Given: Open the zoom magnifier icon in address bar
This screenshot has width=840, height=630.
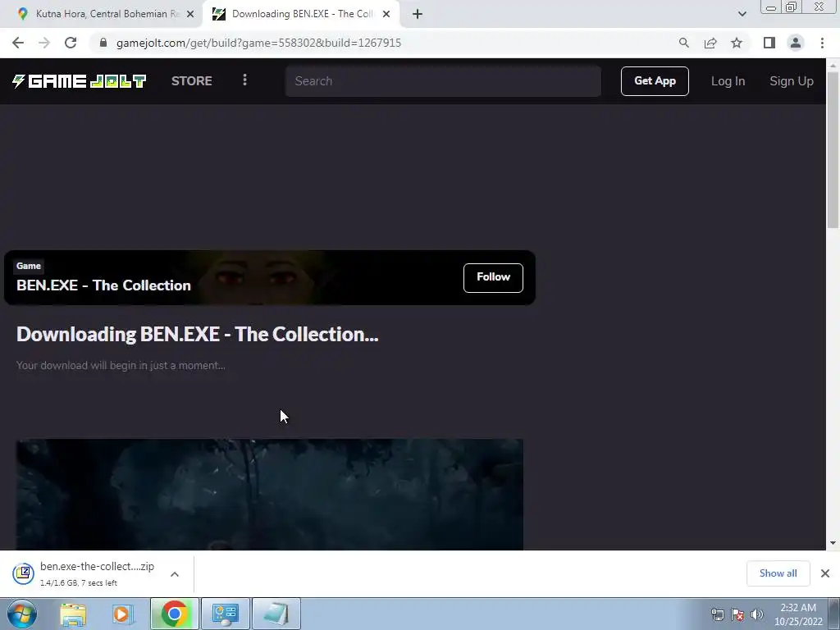Looking at the screenshot, I should [x=683, y=43].
